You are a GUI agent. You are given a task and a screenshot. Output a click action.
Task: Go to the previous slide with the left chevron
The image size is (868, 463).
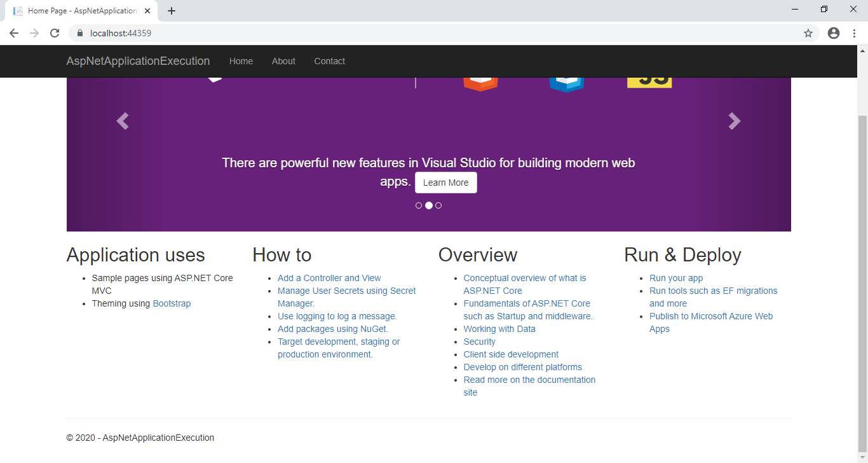pos(122,121)
